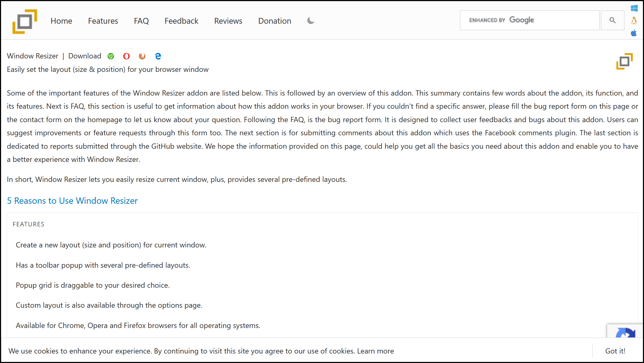Image resolution: width=644 pixels, height=363 pixels.
Task: Click the reCAPTCHA badge
Action: (625, 331)
